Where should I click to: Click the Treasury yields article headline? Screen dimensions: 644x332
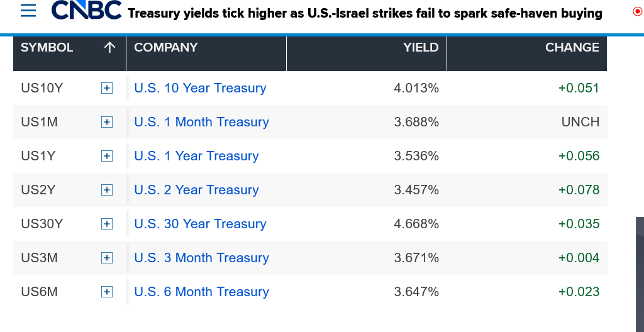365,13
